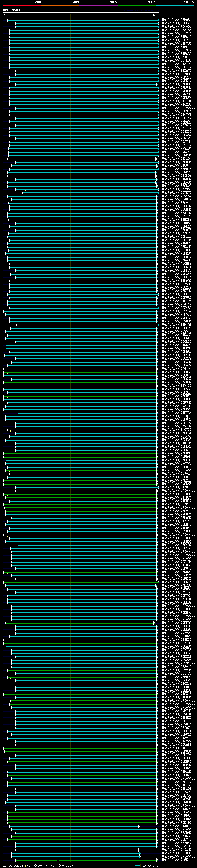Click the green arrowhead on the A8E675 row
Screen dimensions: 197x868
158,582
